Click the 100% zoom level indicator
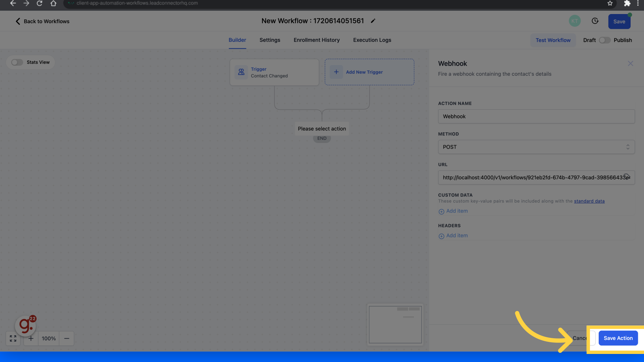 pos(49,339)
